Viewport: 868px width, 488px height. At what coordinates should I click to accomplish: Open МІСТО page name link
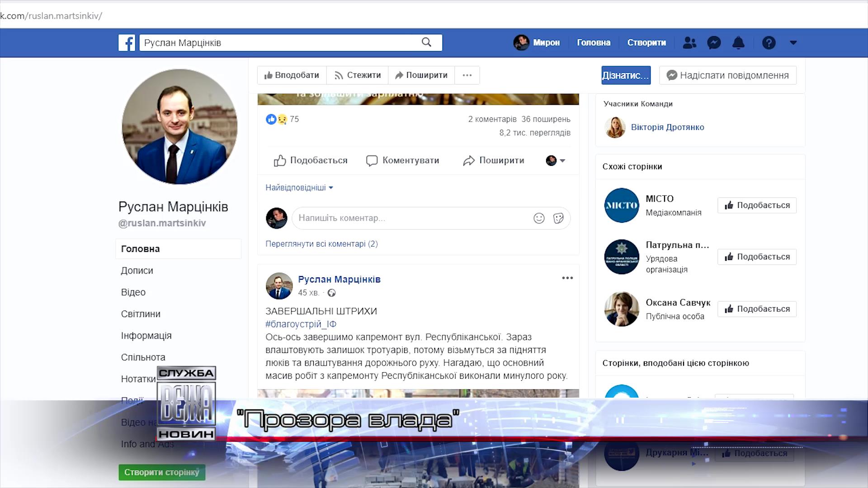(660, 199)
